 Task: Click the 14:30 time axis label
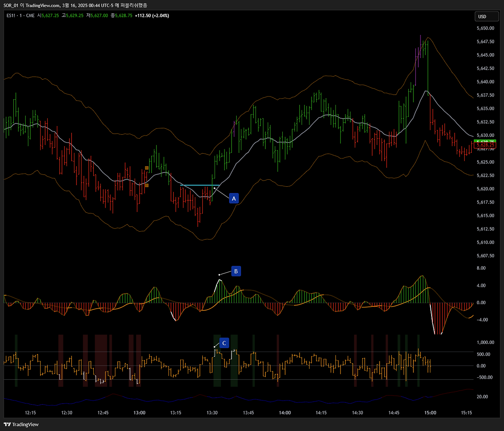pyautogui.click(x=358, y=413)
